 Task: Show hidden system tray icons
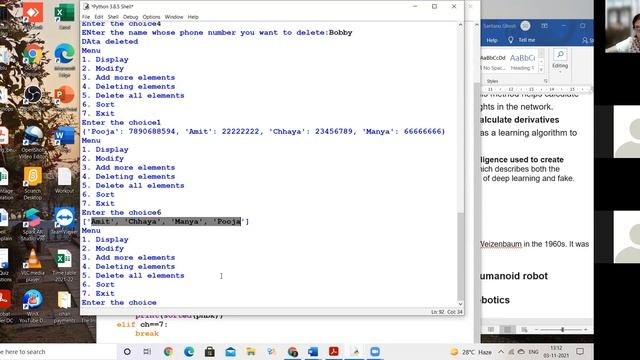501,351
